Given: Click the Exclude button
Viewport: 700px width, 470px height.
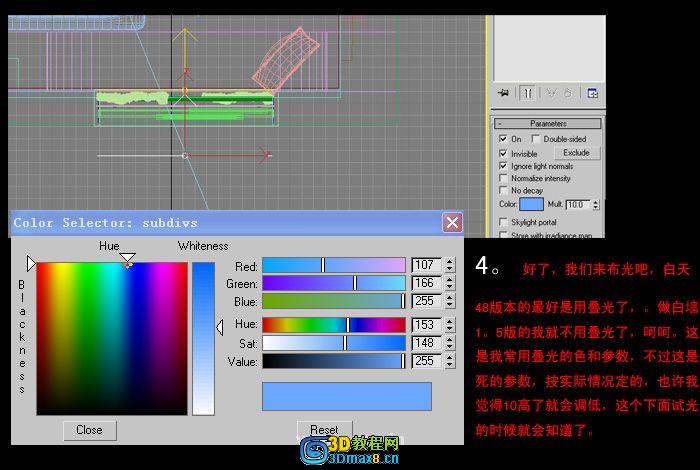Looking at the screenshot, I should pyautogui.click(x=576, y=153).
